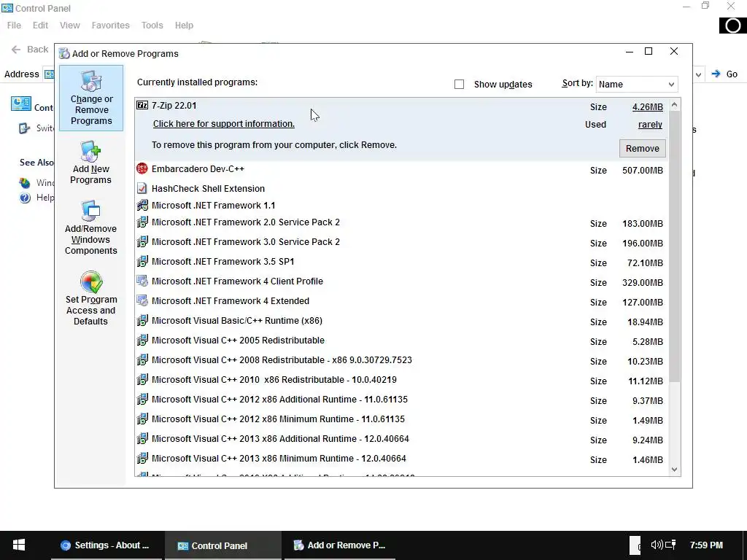Click the .NET Framework 2.0 Service Pack 2 icon

tap(142, 222)
